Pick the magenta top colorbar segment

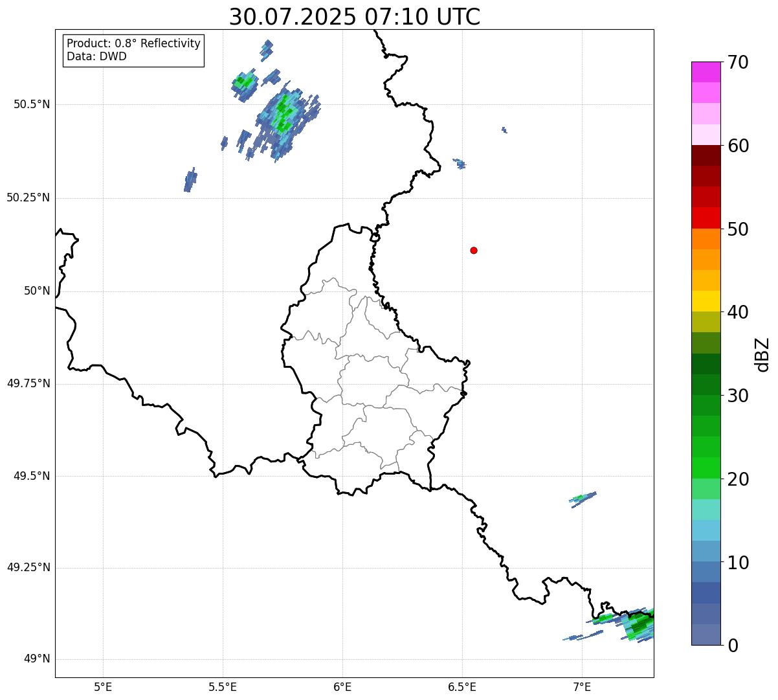point(706,72)
